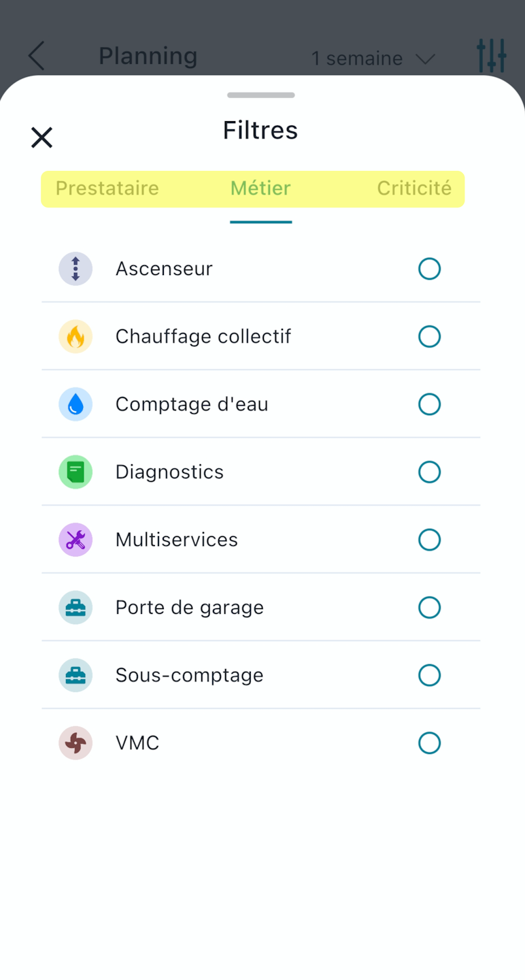Tap the purple Multiservices tools icon
Viewport: 525px width, 980px height.
[75, 540]
